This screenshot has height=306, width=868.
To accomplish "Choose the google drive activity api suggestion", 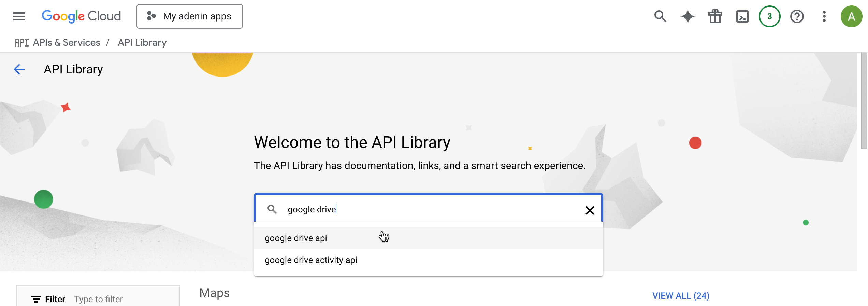I will point(311,260).
